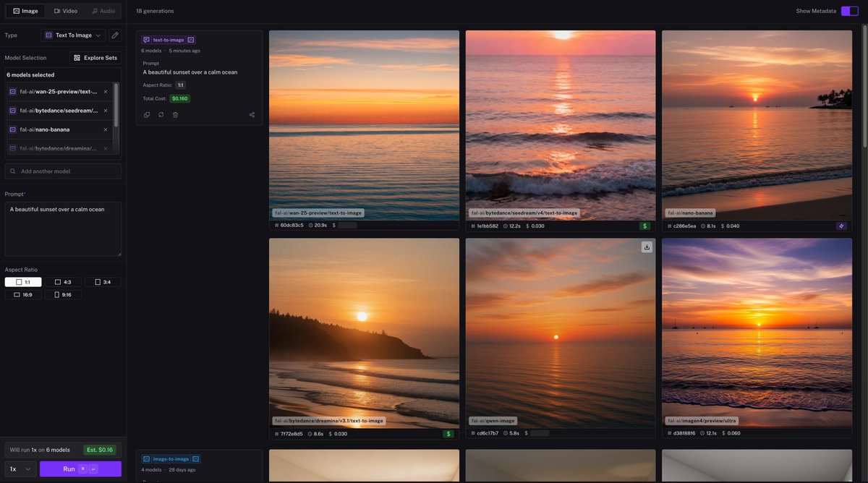Viewport: 868px width, 483px height.
Task: Click the trash delete icon on text-to-image card
Action: pyautogui.click(x=175, y=115)
